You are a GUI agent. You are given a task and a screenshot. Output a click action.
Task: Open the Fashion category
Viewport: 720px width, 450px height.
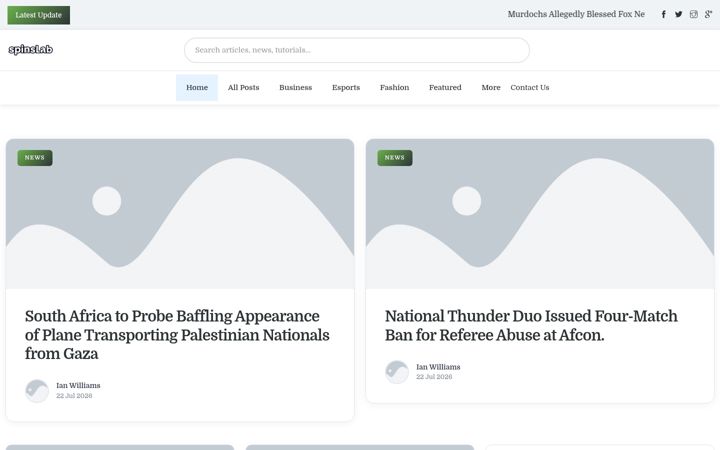click(x=394, y=88)
